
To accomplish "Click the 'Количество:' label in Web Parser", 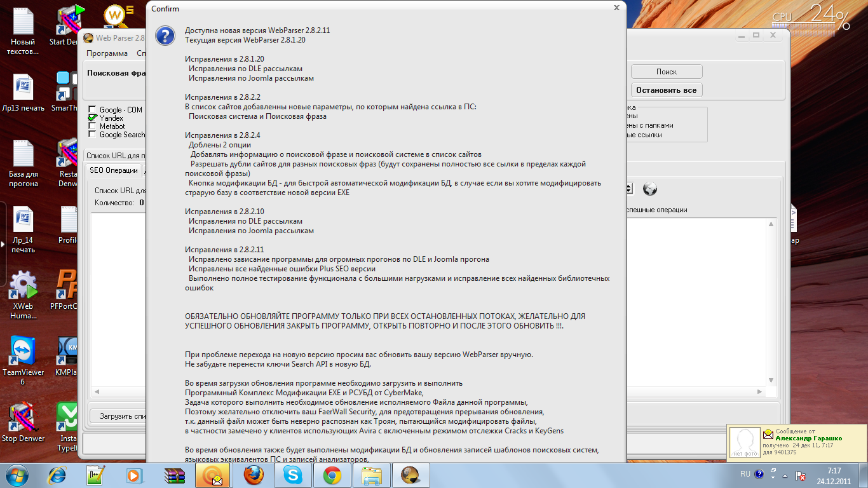I will point(114,203).
